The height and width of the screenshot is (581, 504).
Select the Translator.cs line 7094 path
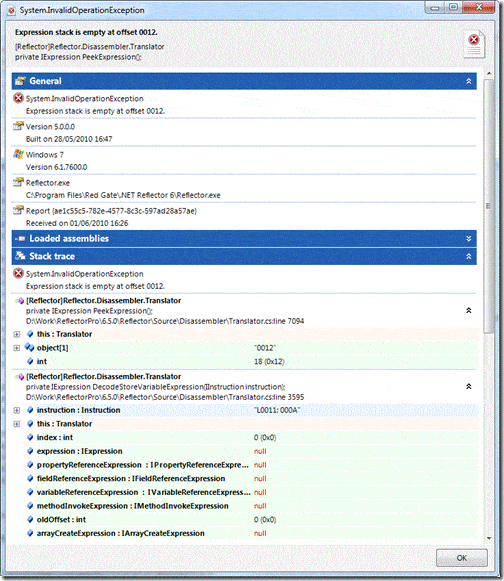tap(165, 321)
